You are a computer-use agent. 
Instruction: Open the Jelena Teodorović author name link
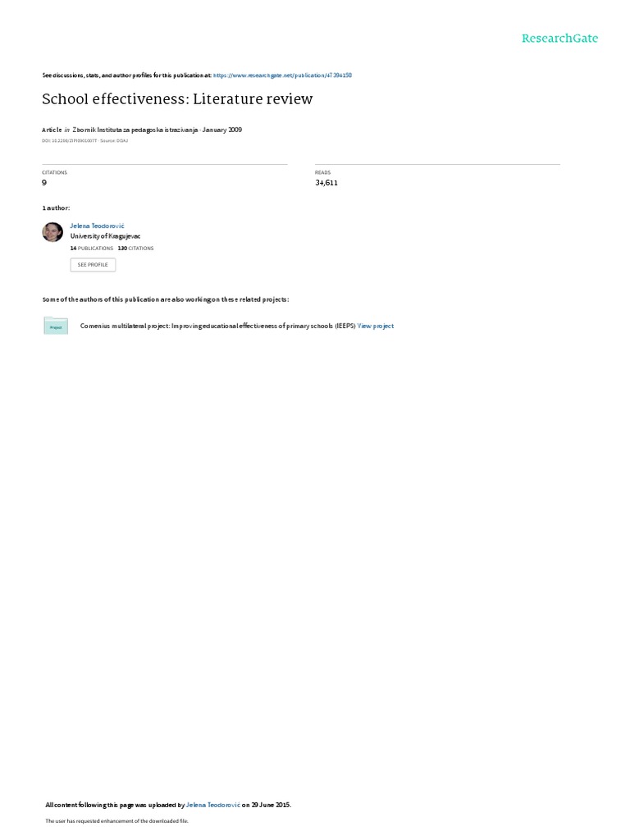[x=97, y=226]
